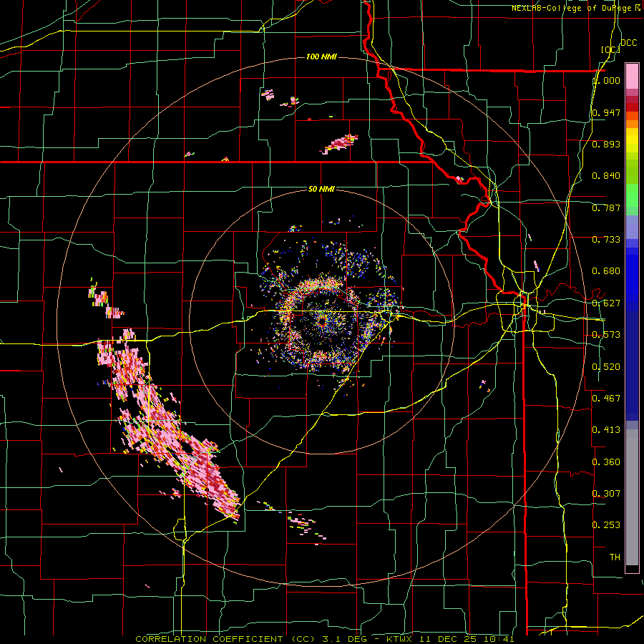Click the 0.947 value on the color scale
644x644 pixels.
606,112
